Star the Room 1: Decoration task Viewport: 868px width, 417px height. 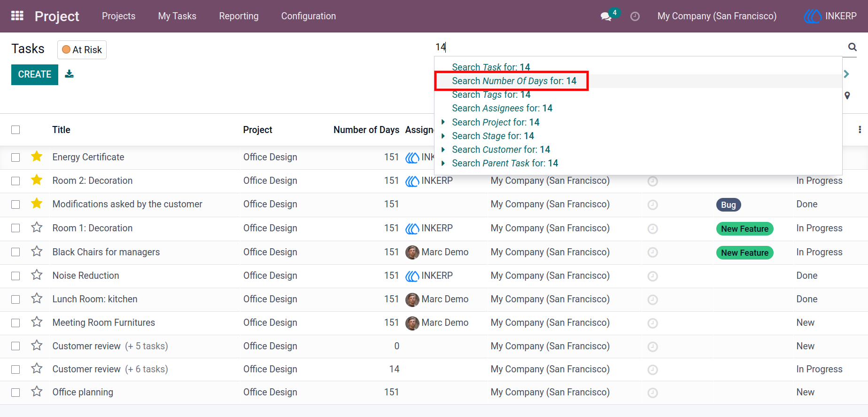37,228
